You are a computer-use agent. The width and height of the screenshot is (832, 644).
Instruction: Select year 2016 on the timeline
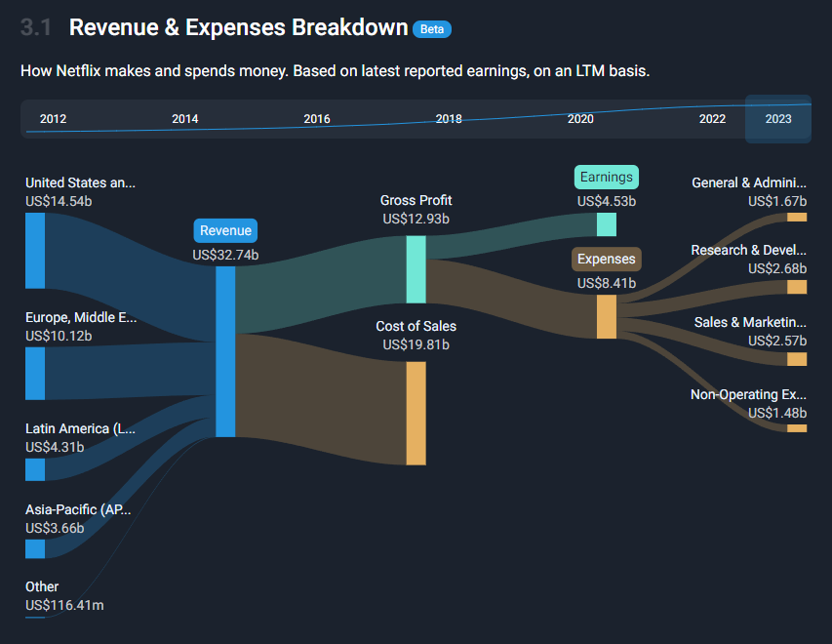pyautogui.click(x=317, y=119)
